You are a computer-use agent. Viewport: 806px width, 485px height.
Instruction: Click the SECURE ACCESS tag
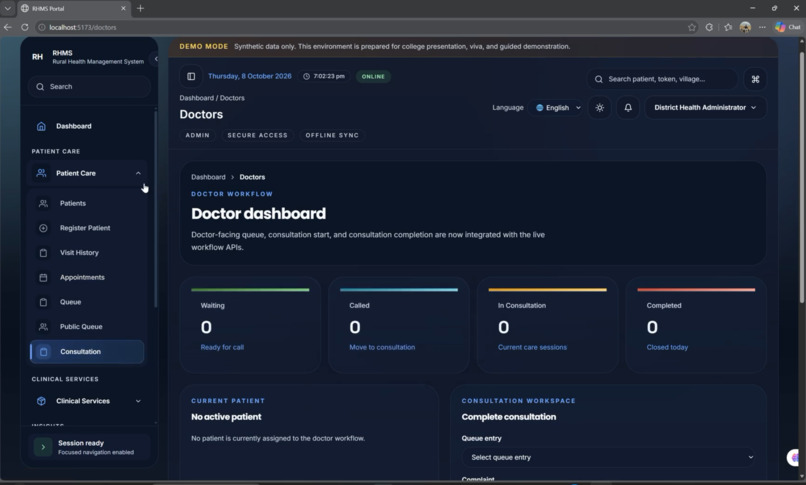coord(258,136)
